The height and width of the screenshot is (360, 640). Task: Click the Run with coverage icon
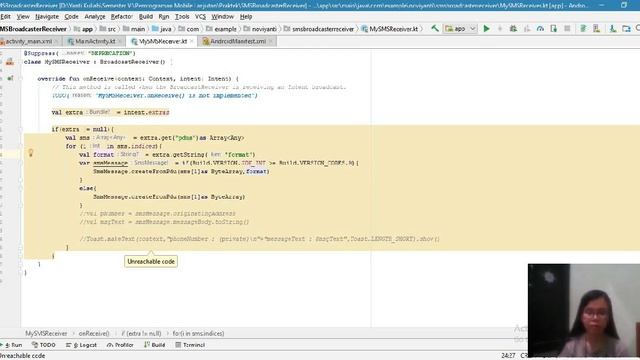(527, 29)
